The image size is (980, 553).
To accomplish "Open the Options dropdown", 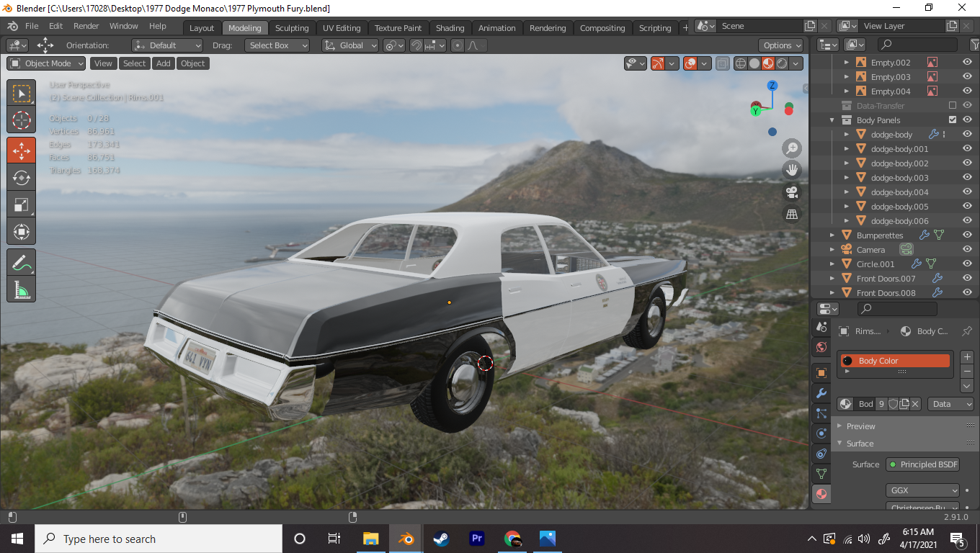I will click(782, 45).
